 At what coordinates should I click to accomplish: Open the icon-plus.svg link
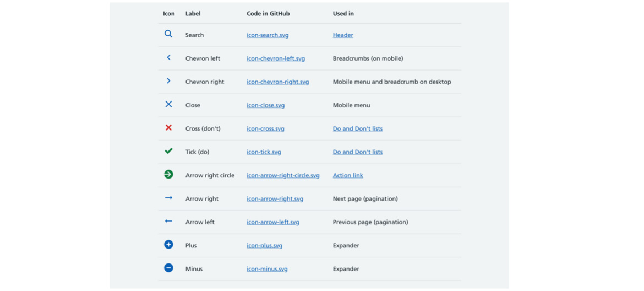264,246
